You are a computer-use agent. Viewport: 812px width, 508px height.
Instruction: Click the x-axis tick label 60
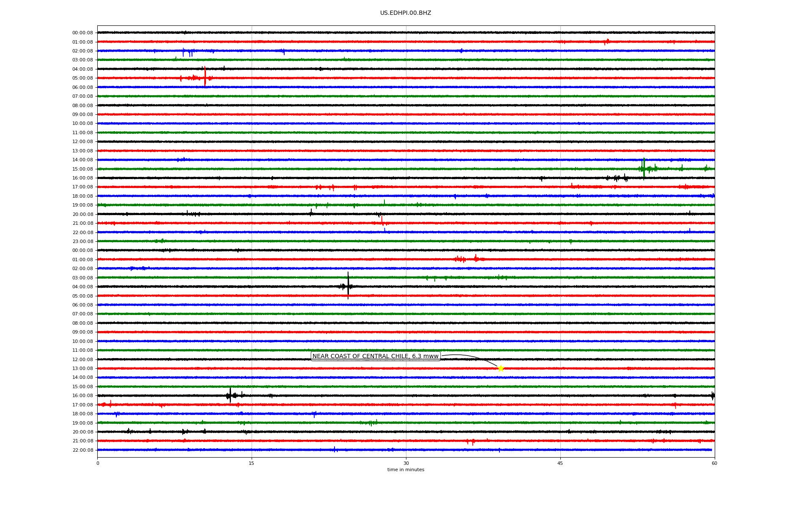pyautogui.click(x=714, y=463)
